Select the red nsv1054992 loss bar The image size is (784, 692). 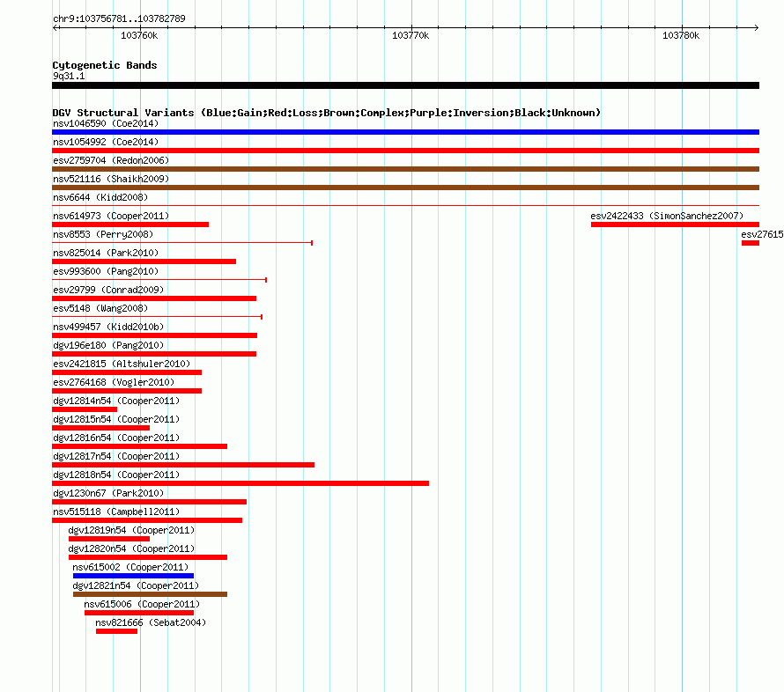pyautogui.click(x=405, y=151)
